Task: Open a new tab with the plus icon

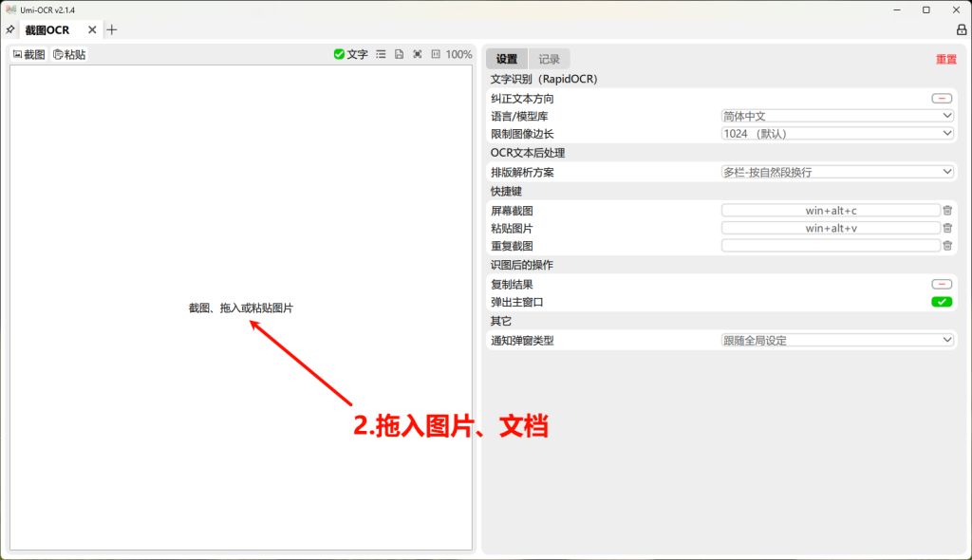Action: 111,29
